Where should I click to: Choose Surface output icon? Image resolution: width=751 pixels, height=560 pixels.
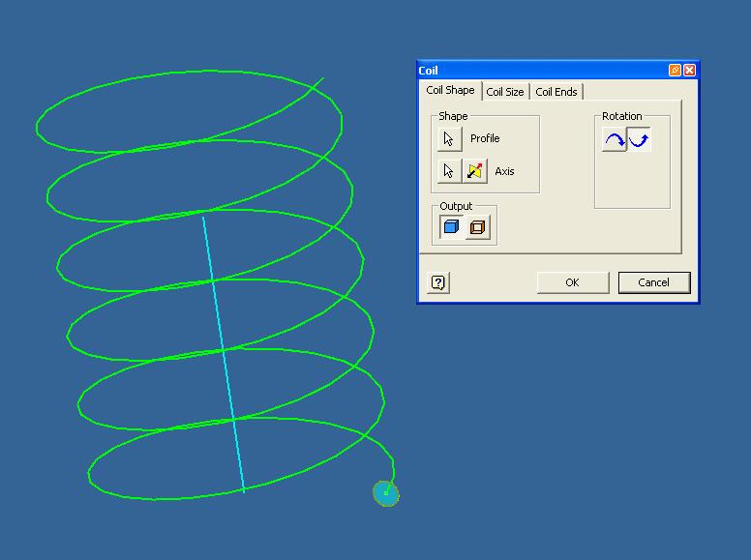click(x=477, y=227)
